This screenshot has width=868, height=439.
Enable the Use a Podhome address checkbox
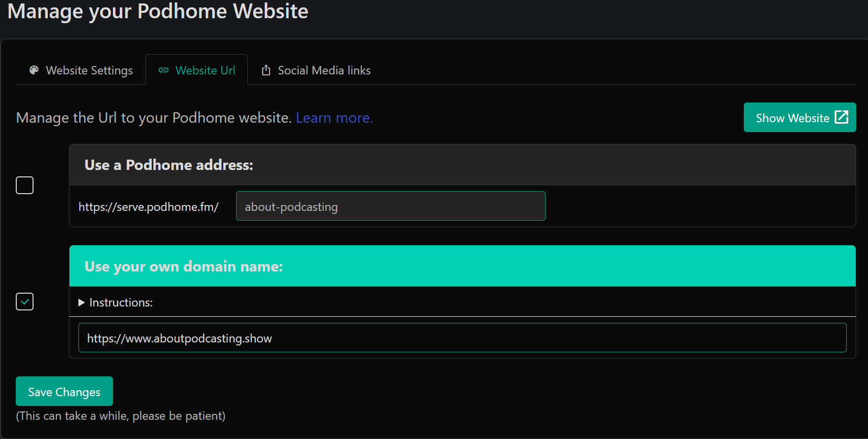[25, 185]
